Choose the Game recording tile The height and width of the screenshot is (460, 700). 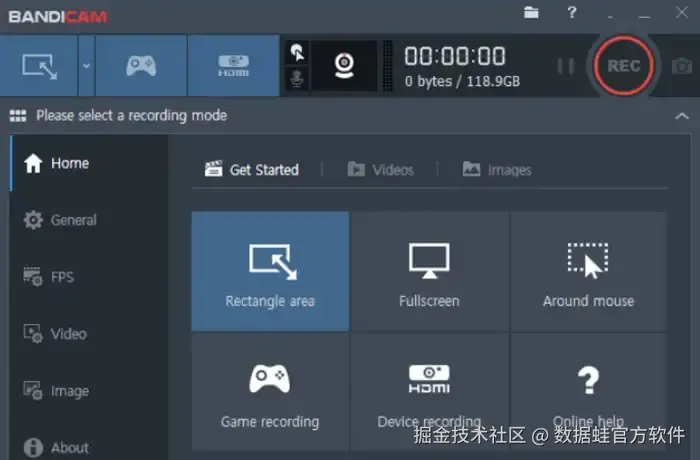pos(271,392)
